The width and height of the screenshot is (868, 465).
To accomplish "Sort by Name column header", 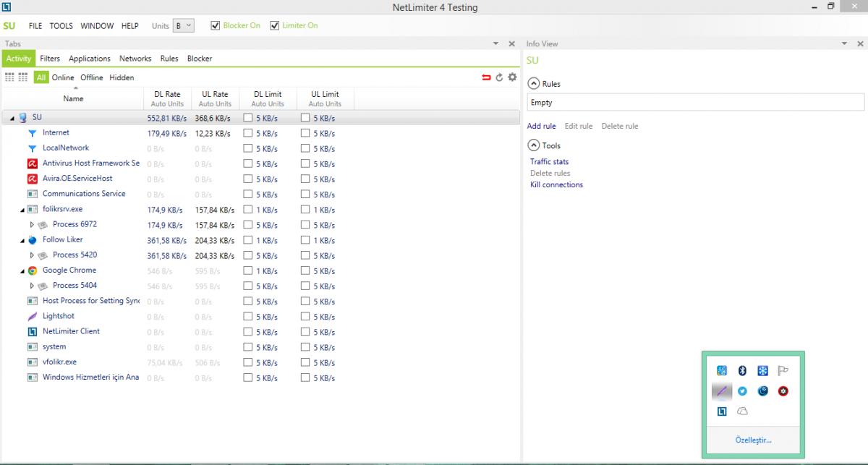I will click(73, 98).
